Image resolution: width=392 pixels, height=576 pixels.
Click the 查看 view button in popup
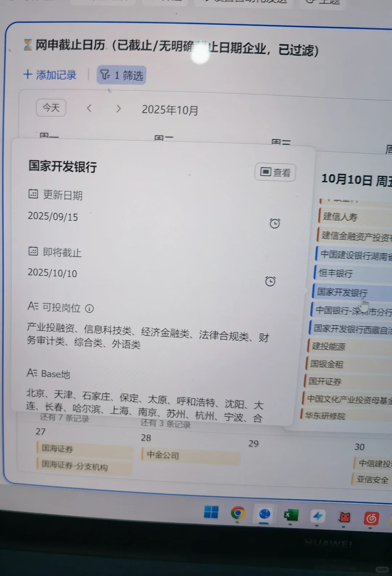coord(275,172)
